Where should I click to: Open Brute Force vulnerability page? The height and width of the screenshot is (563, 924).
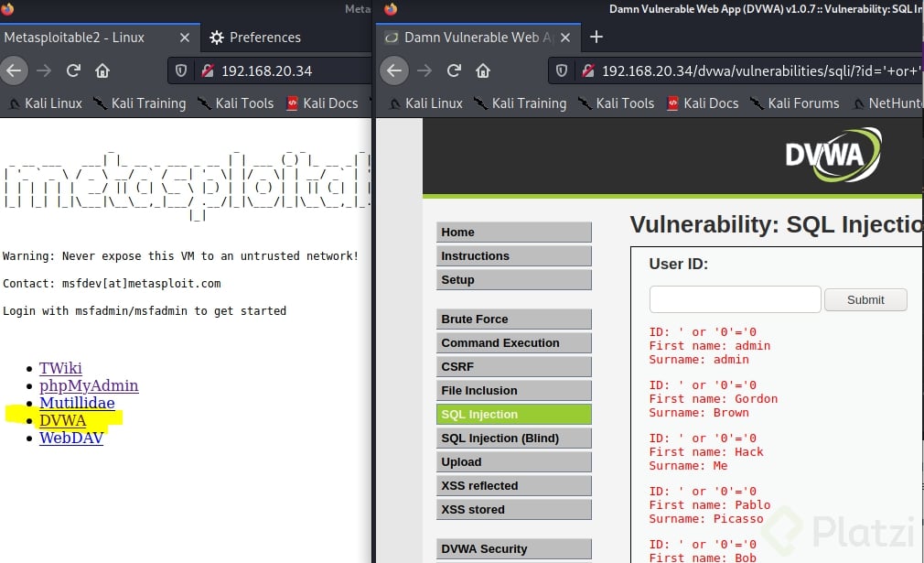(x=514, y=319)
